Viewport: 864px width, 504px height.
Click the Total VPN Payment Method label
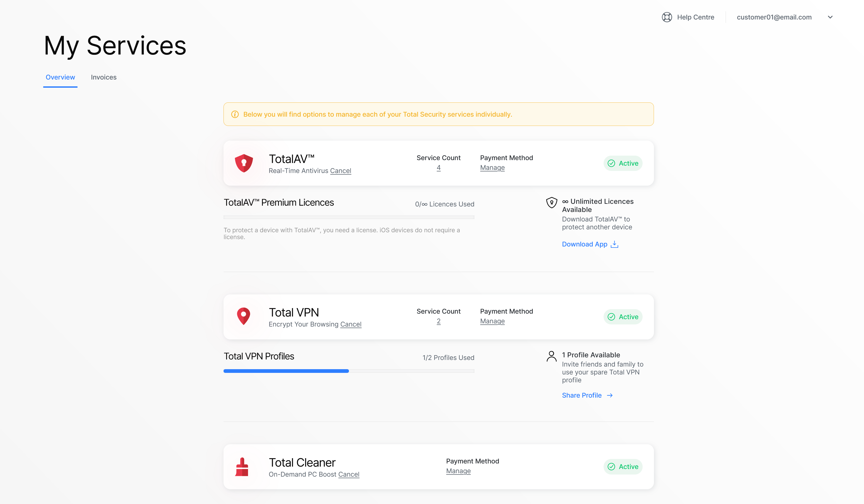pyautogui.click(x=506, y=311)
